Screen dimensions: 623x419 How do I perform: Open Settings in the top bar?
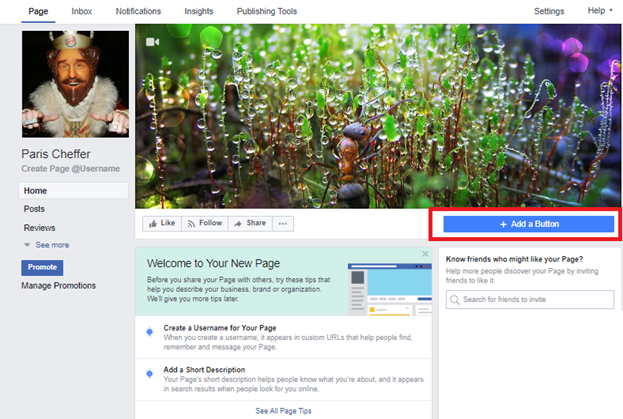[x=549, y=12]
